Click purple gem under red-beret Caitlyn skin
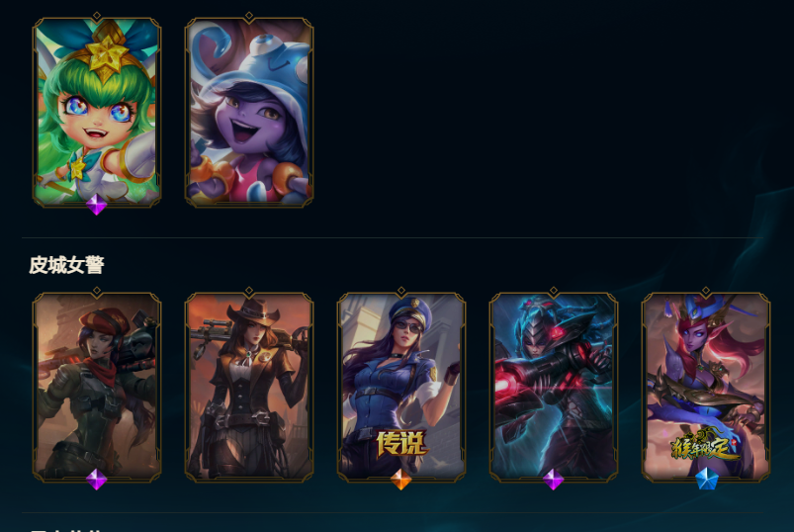 (97, 480)
